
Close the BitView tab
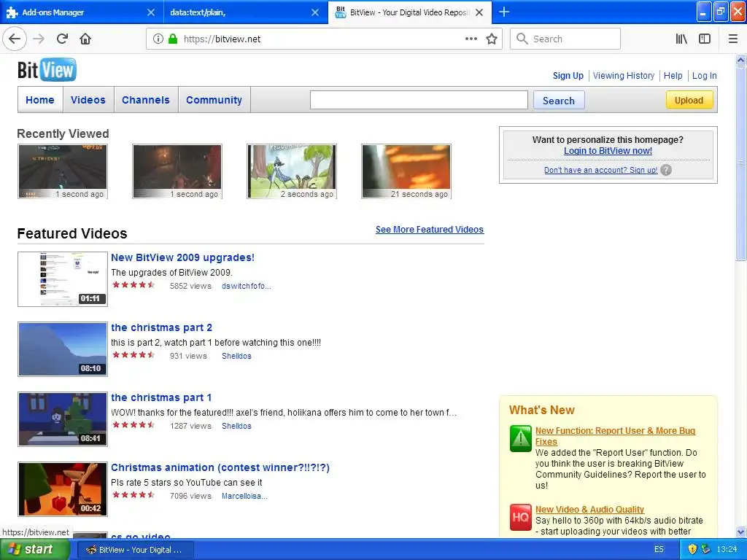tap(479, 12)
